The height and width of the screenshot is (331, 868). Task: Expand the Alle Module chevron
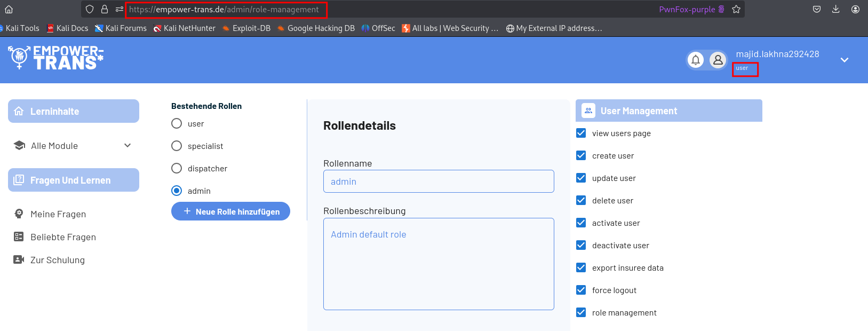pos(128,145)
